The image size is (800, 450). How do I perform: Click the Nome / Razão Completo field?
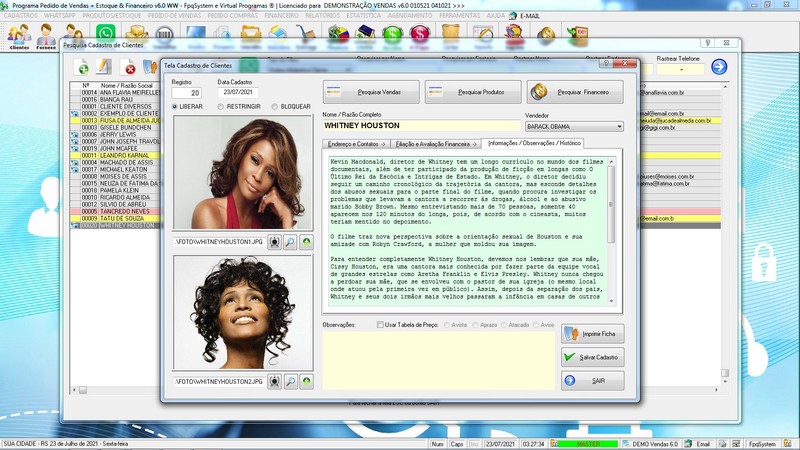click(421, 126)
